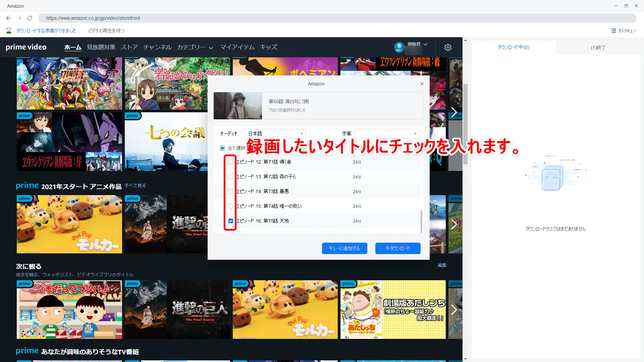Click the episode list scrollbar in dialog
The height and width of the screenshot is (362, 644).
point(421,221)
